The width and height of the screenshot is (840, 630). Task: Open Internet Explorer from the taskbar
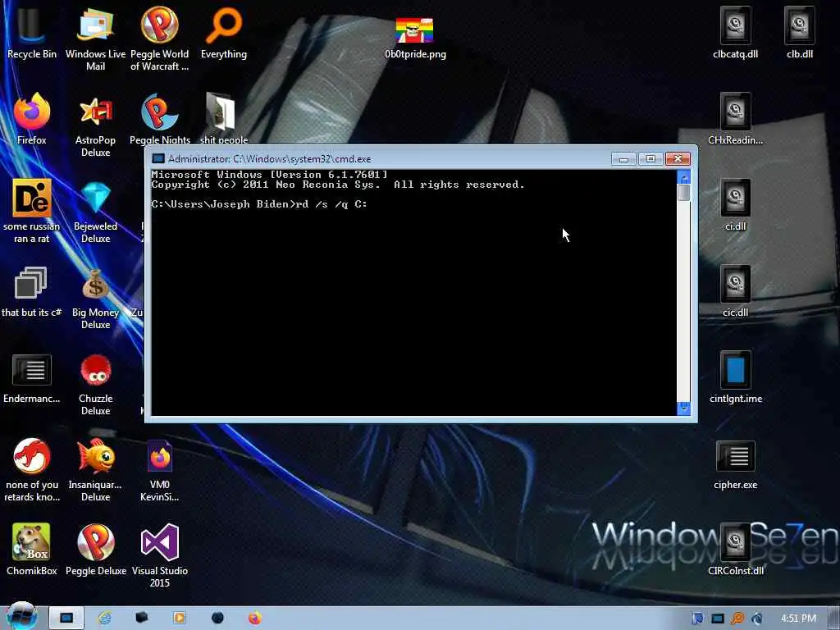pos(104,618)
